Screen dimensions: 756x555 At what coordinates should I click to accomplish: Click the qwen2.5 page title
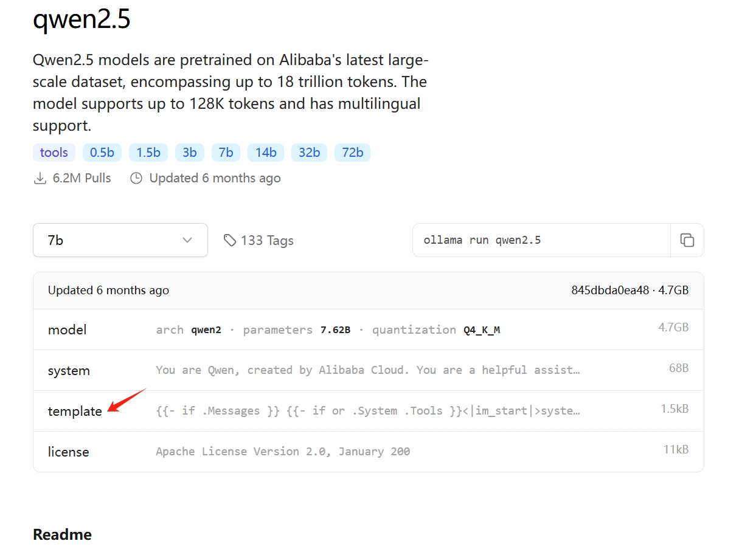coord(81,20)
